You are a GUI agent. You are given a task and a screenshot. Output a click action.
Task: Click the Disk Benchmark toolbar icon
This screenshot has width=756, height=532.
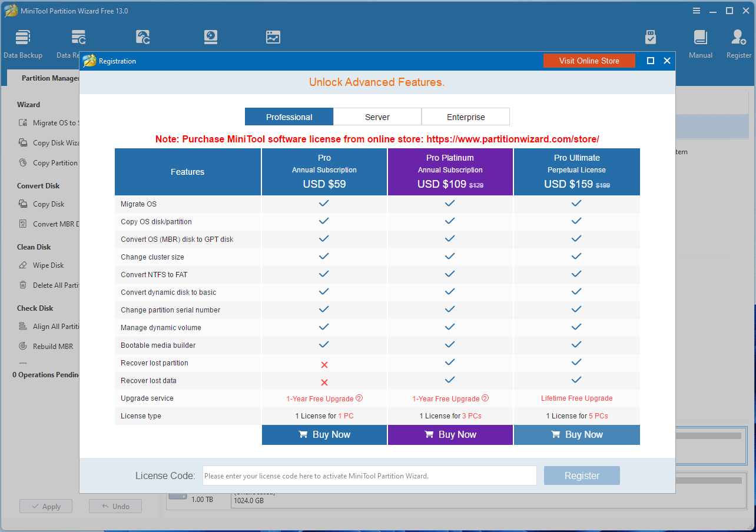pos(211,38)
